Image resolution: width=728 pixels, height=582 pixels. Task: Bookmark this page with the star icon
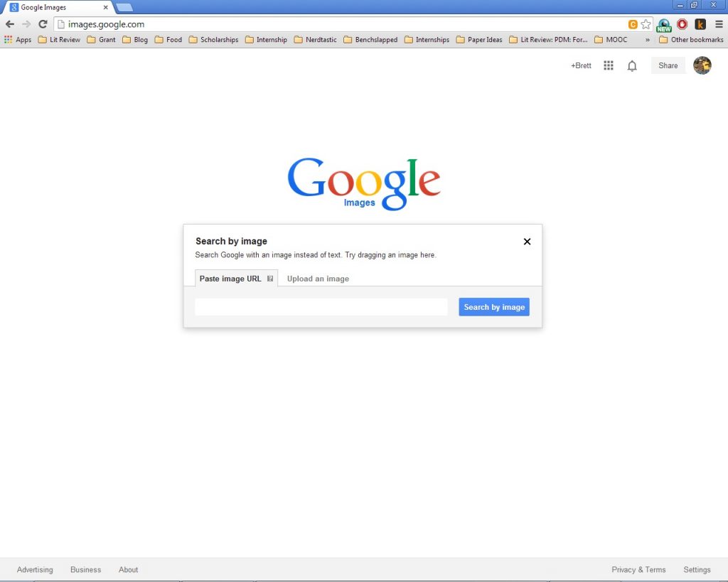[x=646, y=24]
